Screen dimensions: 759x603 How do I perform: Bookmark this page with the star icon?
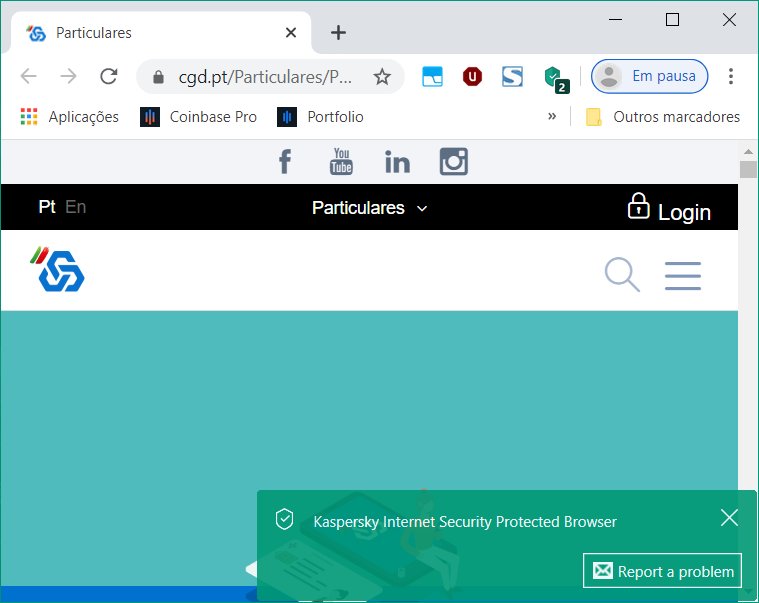[x=382, y=76]
